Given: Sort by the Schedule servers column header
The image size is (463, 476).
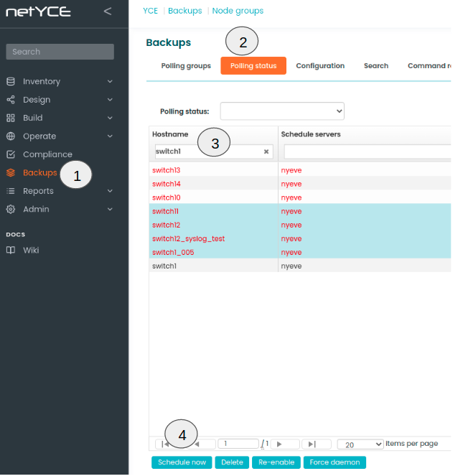Looking at the screenshot, I should [x=311, y=134].
